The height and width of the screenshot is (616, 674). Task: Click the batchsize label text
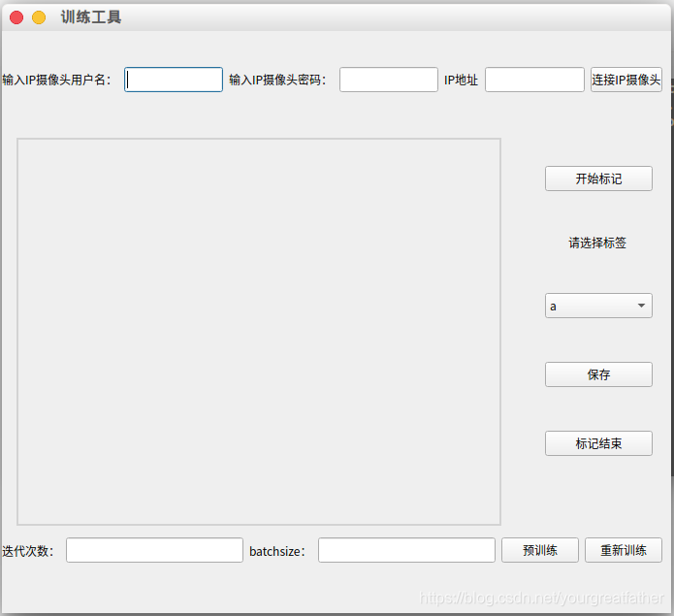click(277, 551)
